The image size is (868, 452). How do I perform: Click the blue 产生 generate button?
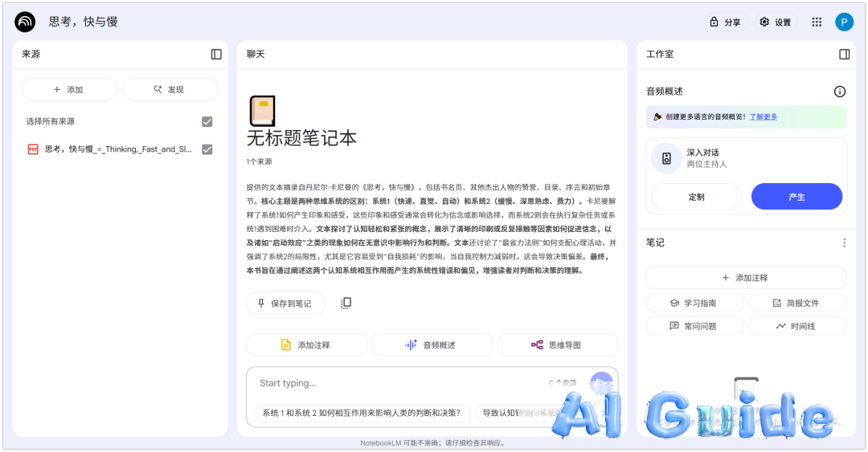point(796,197)
